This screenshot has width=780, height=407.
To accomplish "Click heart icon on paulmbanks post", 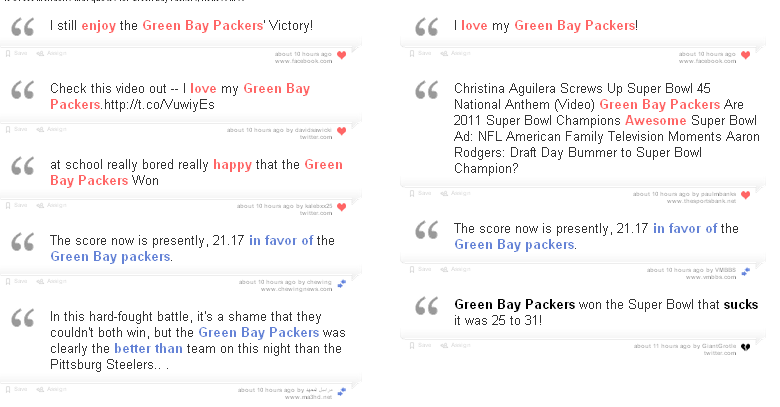I will pos(744,195).
